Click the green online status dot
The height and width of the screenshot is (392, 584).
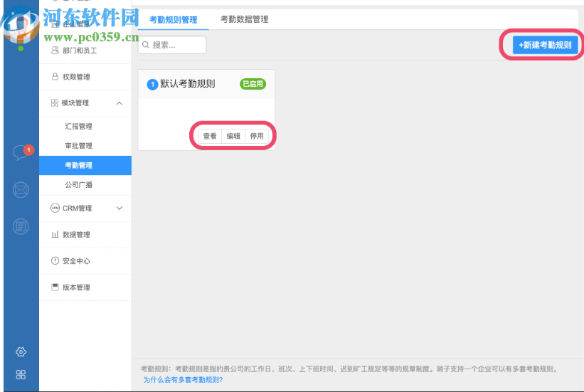point(21,48)
